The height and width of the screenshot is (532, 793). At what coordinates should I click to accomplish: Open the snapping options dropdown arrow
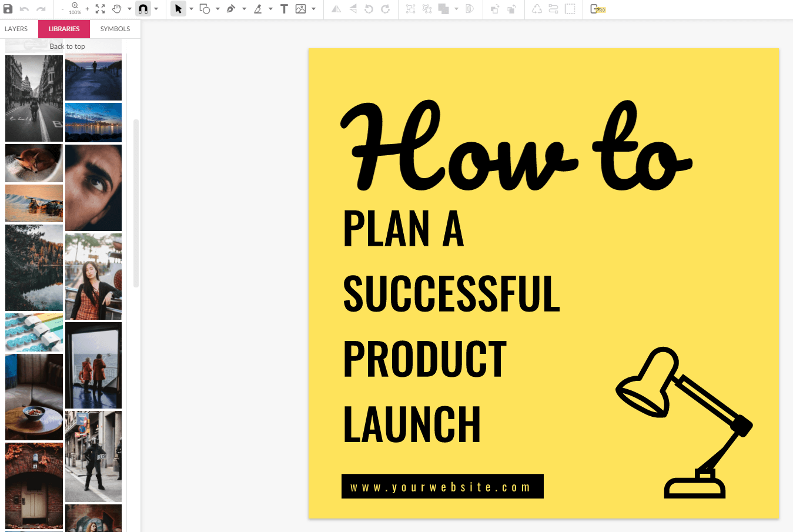click(x=156, y=9)
